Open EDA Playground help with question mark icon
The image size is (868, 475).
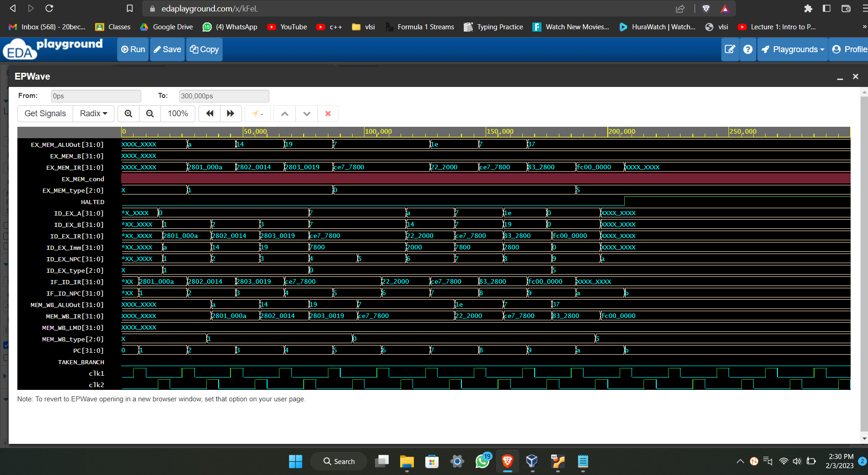tap(748, 49)
